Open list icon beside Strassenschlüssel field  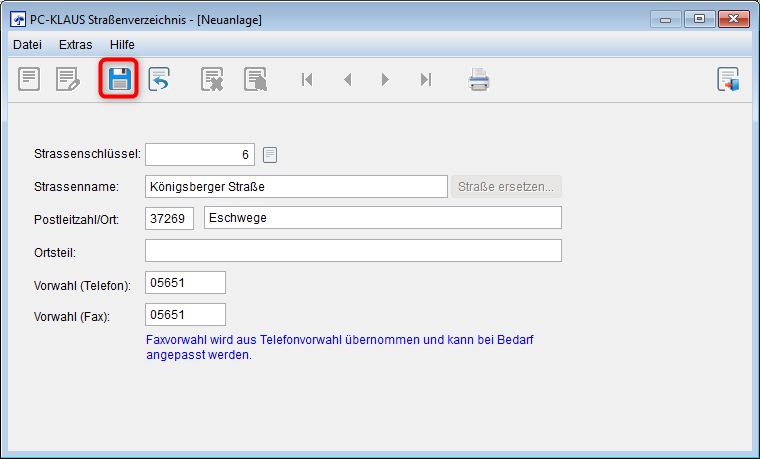coord(270,155)
